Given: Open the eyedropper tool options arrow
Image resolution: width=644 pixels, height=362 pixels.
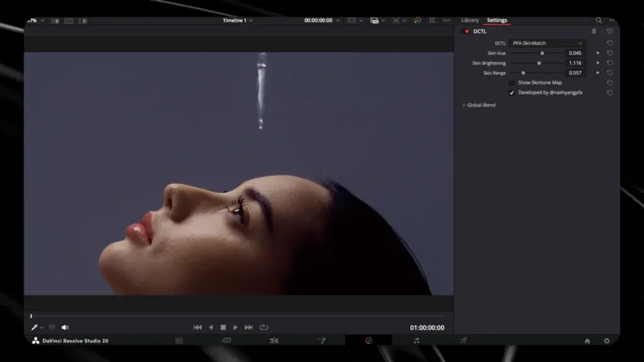Looking at the screenshot, I should coord(42,328).
